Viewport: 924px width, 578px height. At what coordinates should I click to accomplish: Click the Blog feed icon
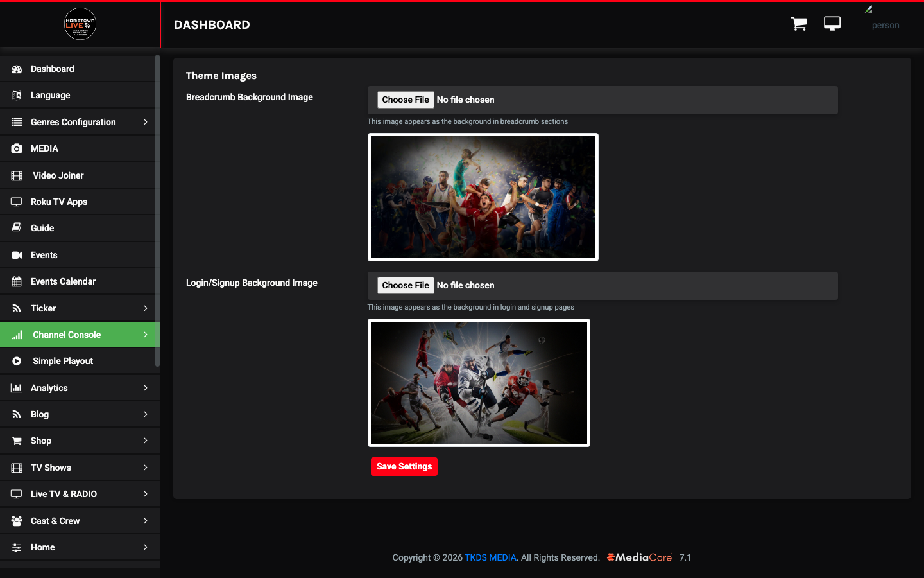(x=17, y=414)
